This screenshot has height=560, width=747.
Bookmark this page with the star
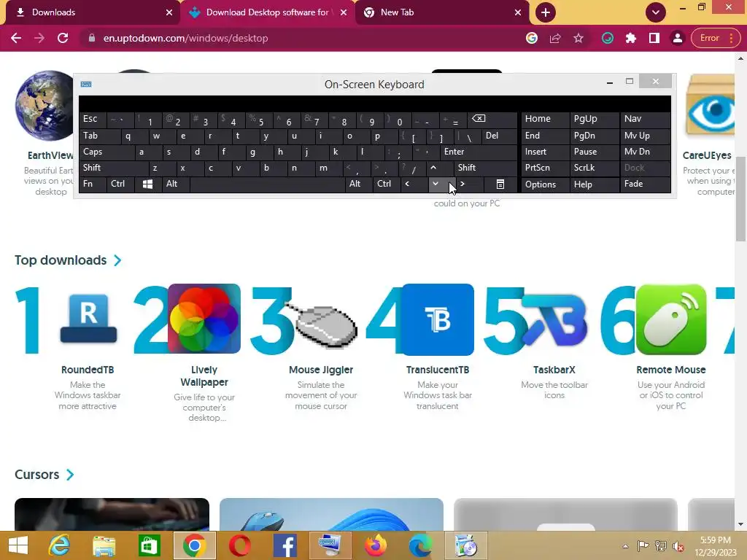click(578, 38)
